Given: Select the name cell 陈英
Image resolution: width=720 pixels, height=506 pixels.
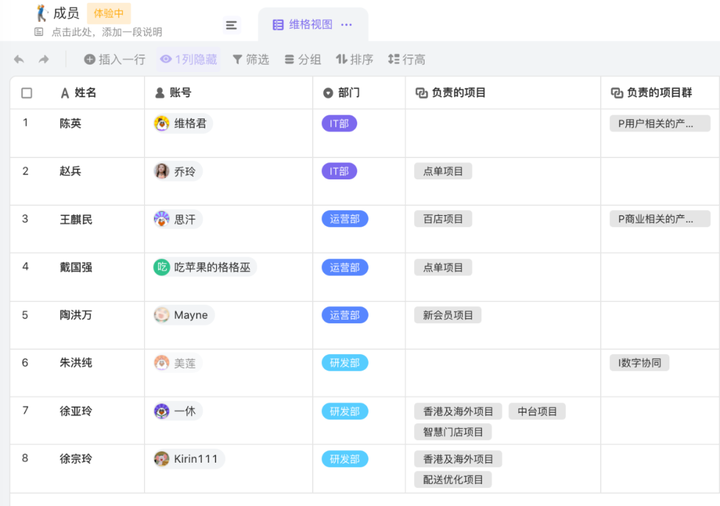Looking at the screenshot, I should click(70, 123).
